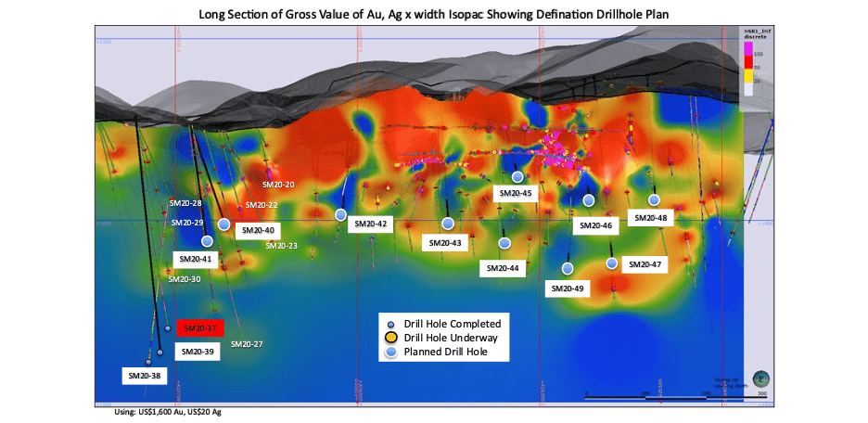
Task: Click the SM20-39 label box
Action: tap(198, 352)
